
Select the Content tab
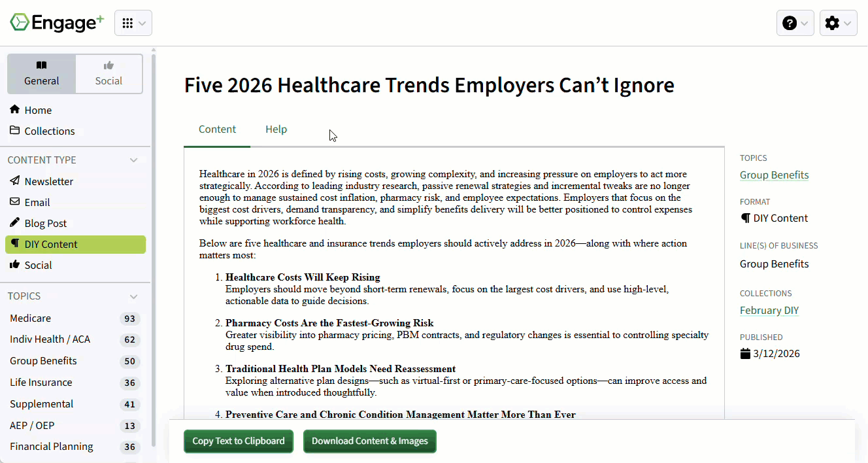coord(217,129)
